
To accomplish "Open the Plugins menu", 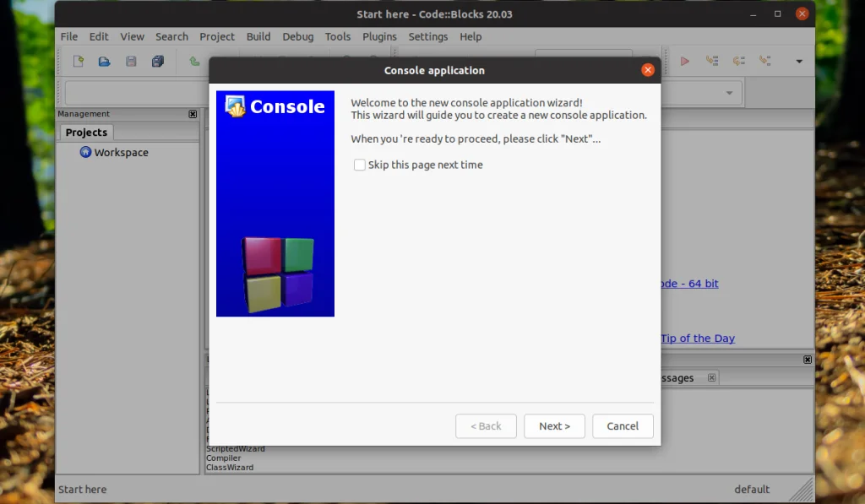I will click(x=379, y=36).
